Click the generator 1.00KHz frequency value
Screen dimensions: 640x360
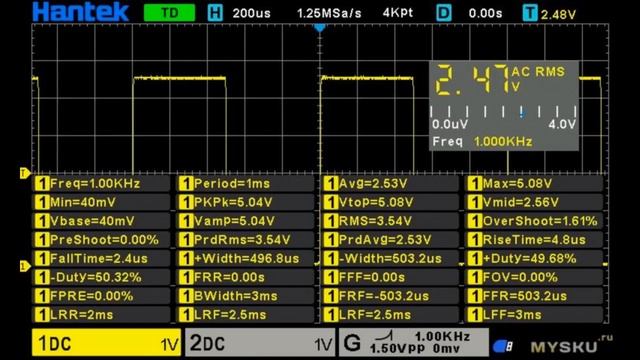(442, 336)
